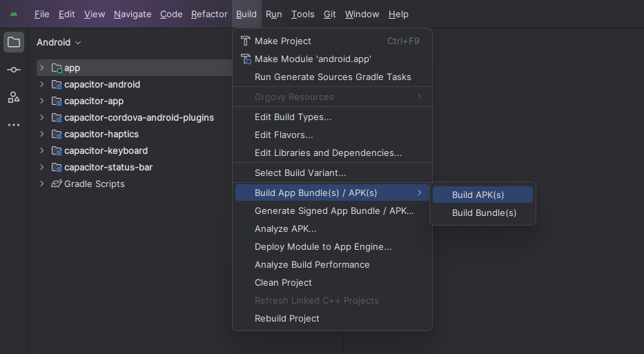Expand the app module tree node
This screenshot has width=644, height=354.
[x=42, y=68]
